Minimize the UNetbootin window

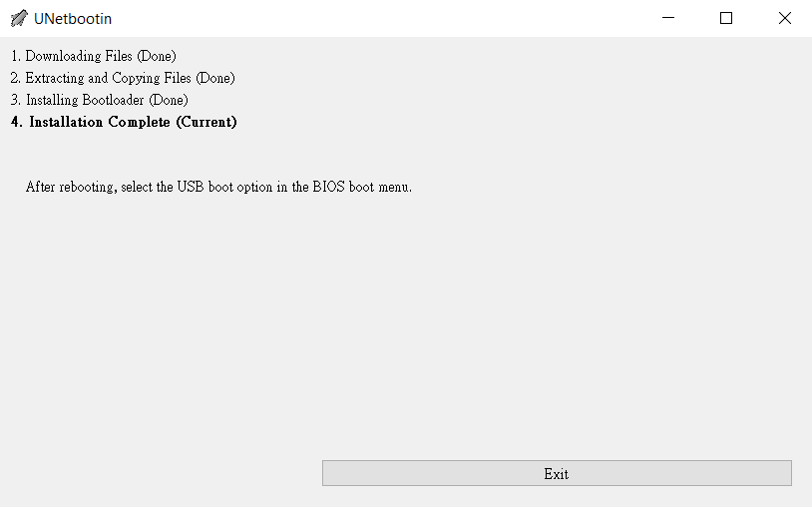point(668,18)
